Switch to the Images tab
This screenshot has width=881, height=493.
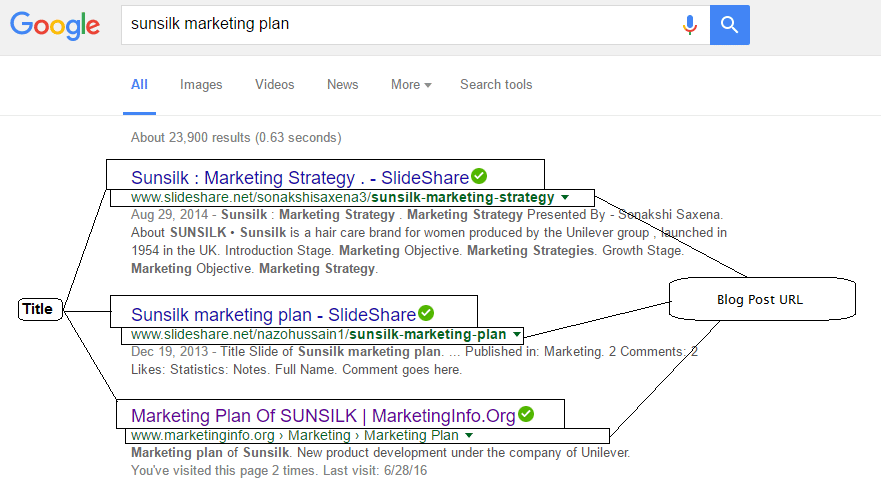pyautogui.click(x=201, y=84)
